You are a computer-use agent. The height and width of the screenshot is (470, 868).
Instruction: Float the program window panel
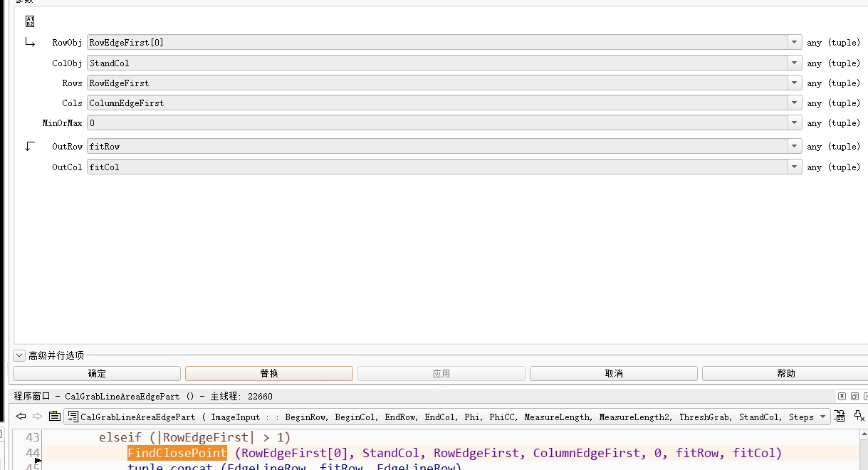[854, 396]
